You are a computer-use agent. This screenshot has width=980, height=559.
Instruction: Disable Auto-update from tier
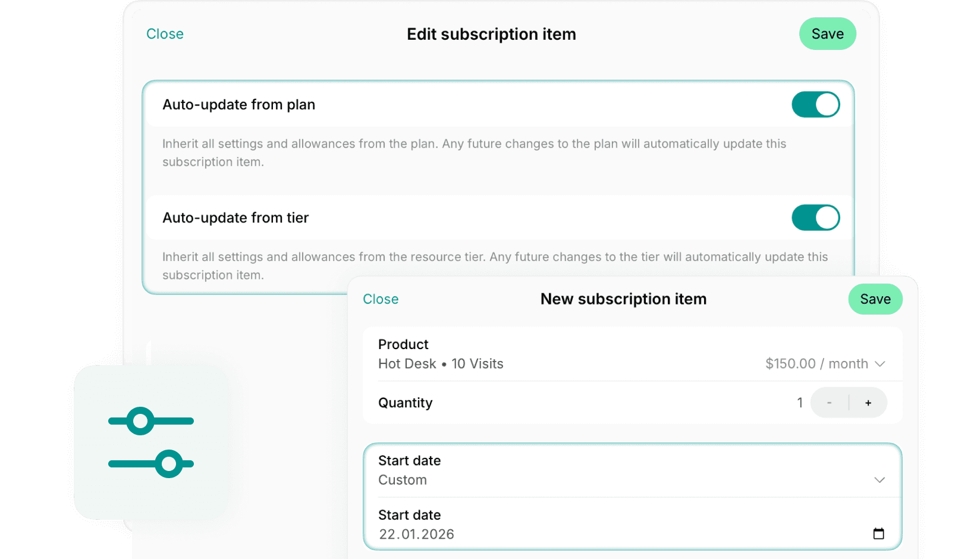pos(816,218)
